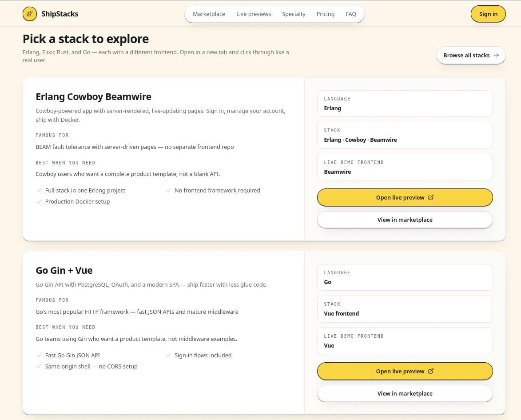
Task: Click checkmark beside Production Docker setup
Action: pos(39,201)
